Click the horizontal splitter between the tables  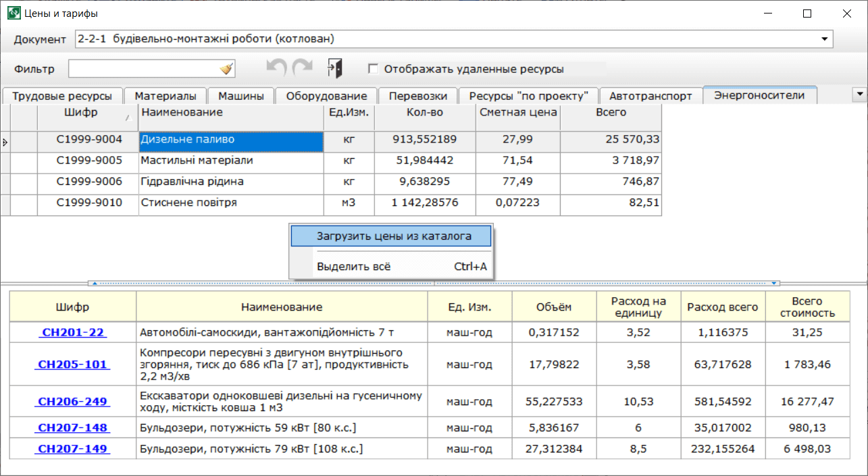pyautogui.click(x=434, y=283)
